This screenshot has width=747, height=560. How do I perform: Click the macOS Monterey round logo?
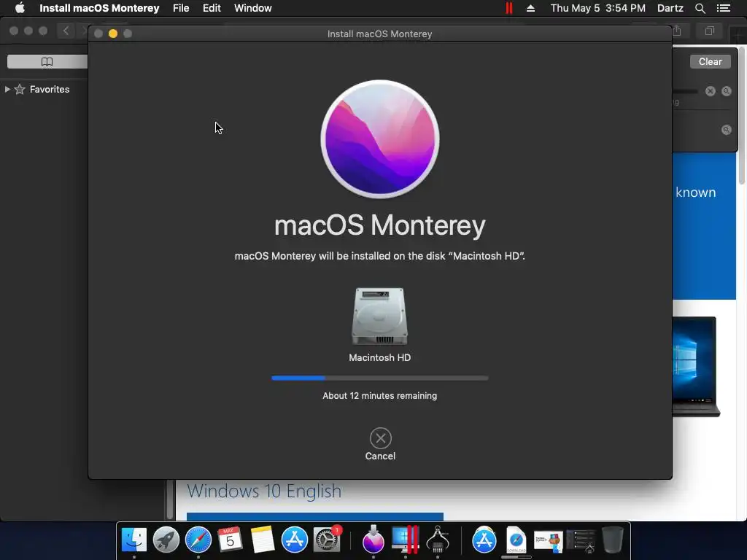click(x=379, y=139)
